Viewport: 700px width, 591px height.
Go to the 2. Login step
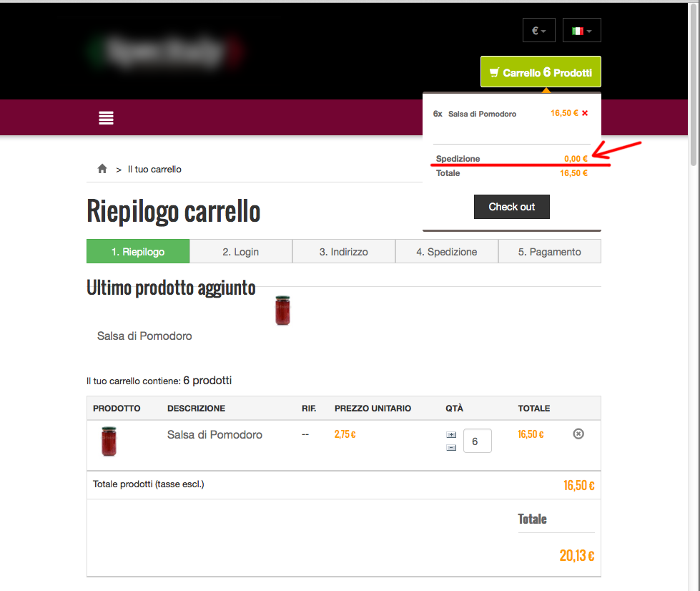pos(241,252)
